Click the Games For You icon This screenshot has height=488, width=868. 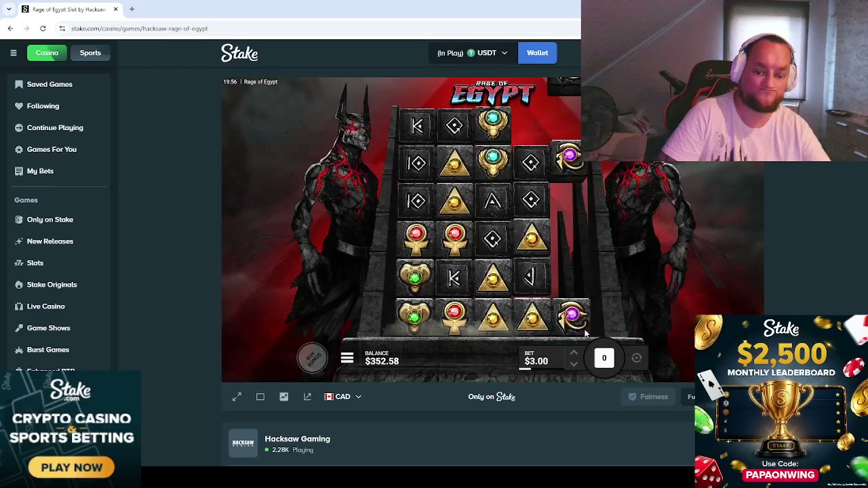18,149
